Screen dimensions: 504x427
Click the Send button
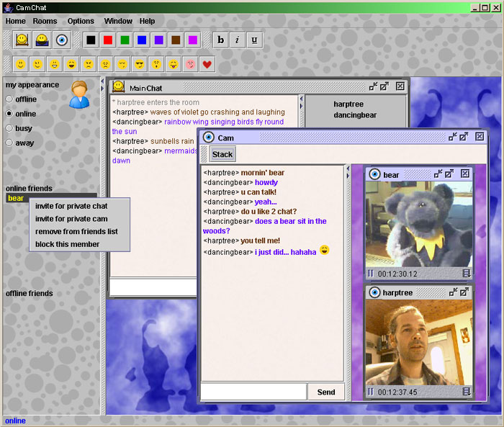(326, 392)
